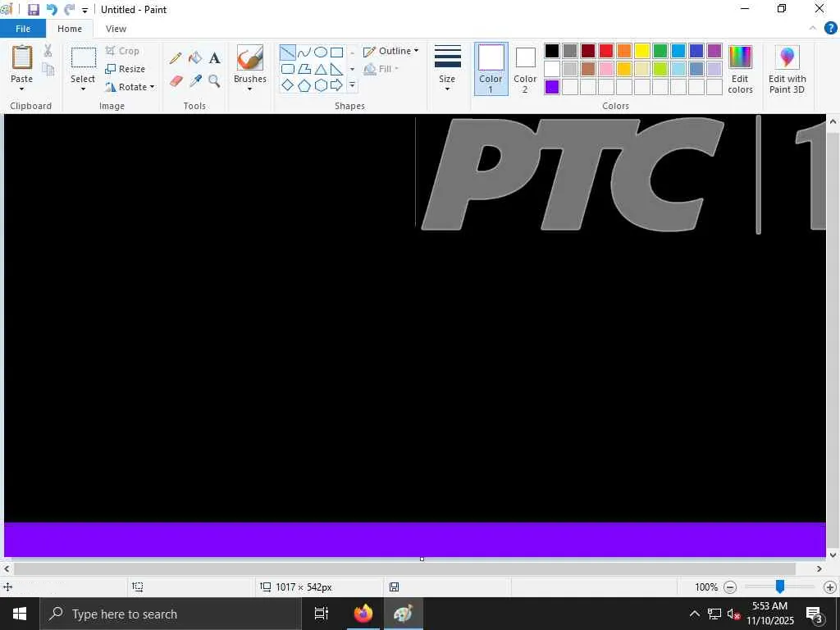
Task: Switch to the View tab
Action: click(x=116, y=29)
